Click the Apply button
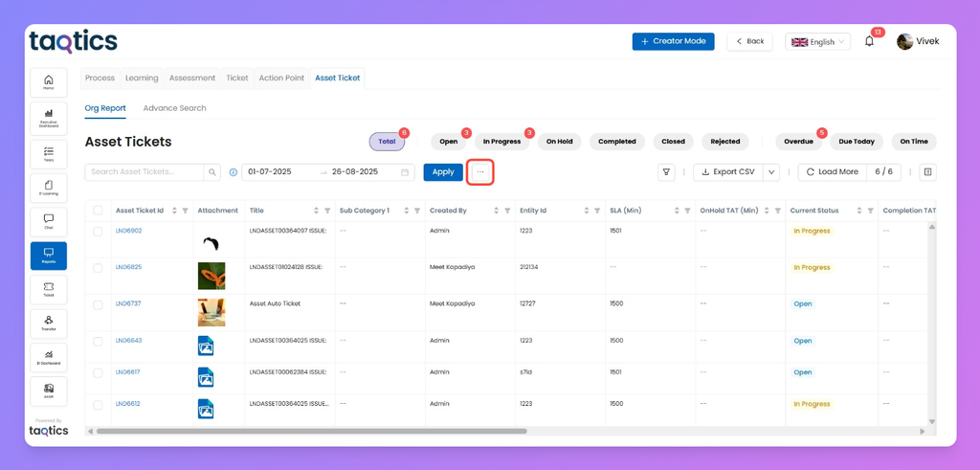Screen dimensions: 980x470 (443, 172)
